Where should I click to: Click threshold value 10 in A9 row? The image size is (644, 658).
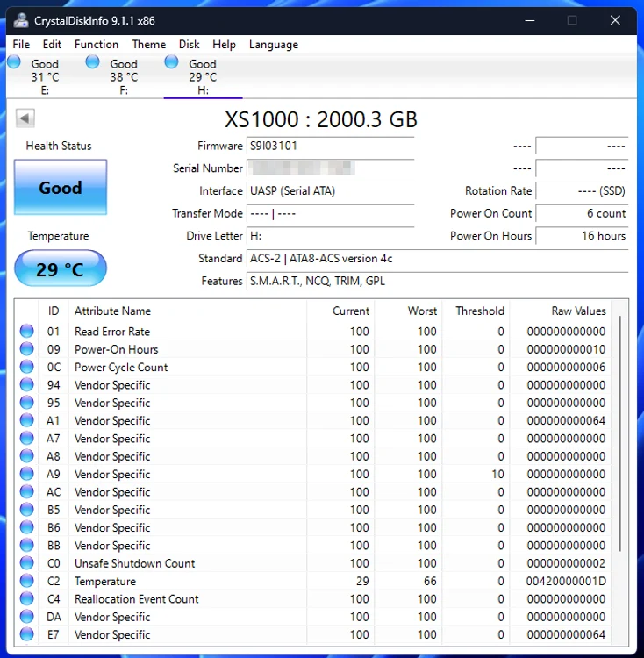pos(497,474)
